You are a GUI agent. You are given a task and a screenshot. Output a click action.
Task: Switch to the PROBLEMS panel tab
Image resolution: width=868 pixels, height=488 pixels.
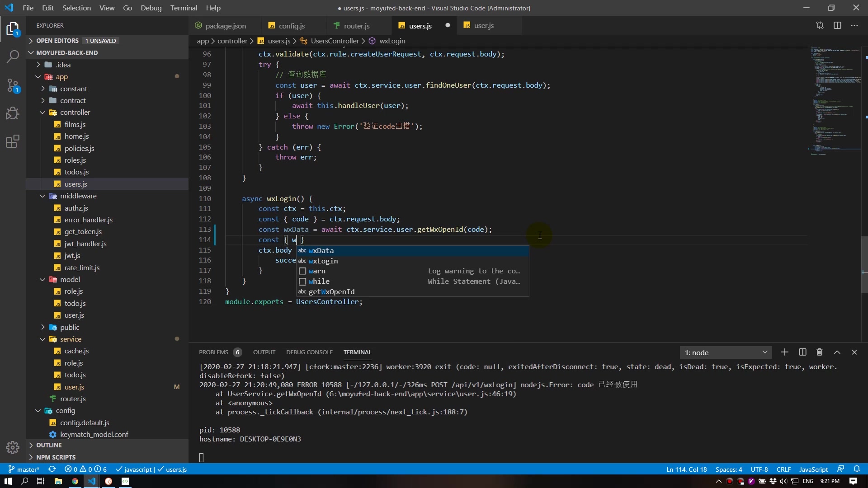pos(213,352)
